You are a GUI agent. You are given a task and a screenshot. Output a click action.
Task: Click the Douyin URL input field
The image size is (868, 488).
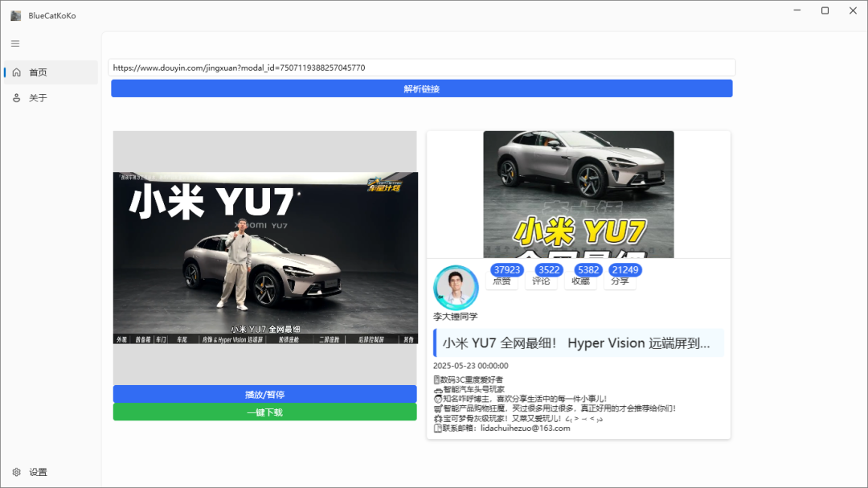pos(422,68)
